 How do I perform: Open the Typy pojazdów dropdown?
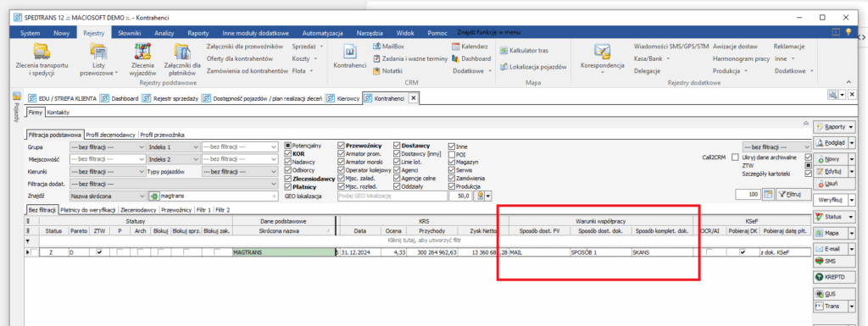(x=273, y=171)
